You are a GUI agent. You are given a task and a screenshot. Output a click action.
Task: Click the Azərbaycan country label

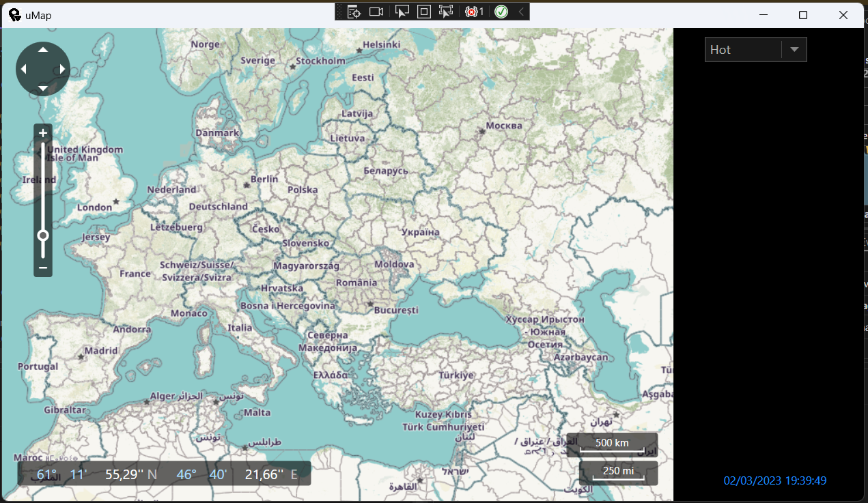click(581, 358)
